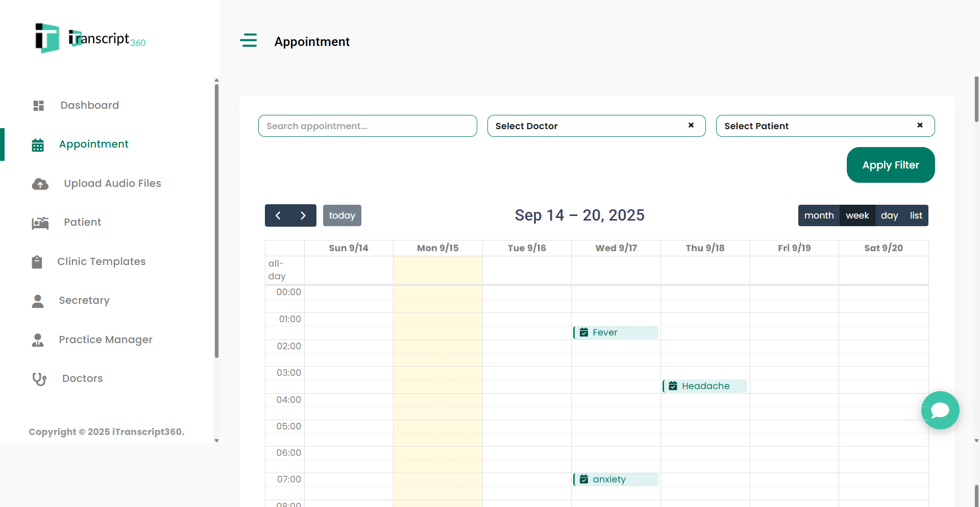The height and width of the screenshot is (507, 980).
Task: Open the chat support bubble
Action: coord(940,410)
